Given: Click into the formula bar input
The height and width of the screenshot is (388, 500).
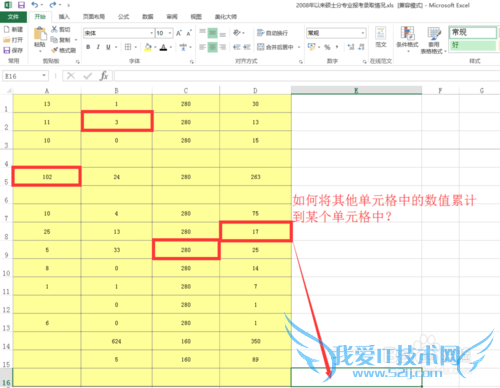Looking at the screenshot, I should [307, 76].
